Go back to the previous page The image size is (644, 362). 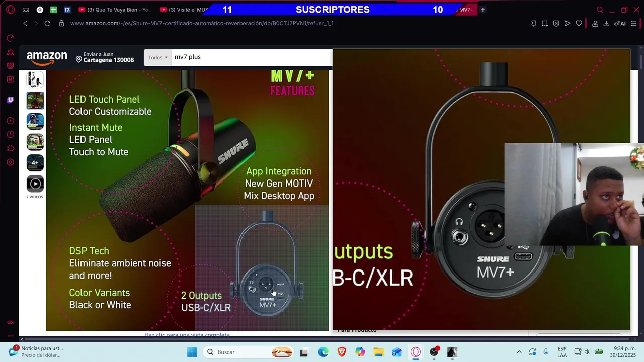coord(25,23)
